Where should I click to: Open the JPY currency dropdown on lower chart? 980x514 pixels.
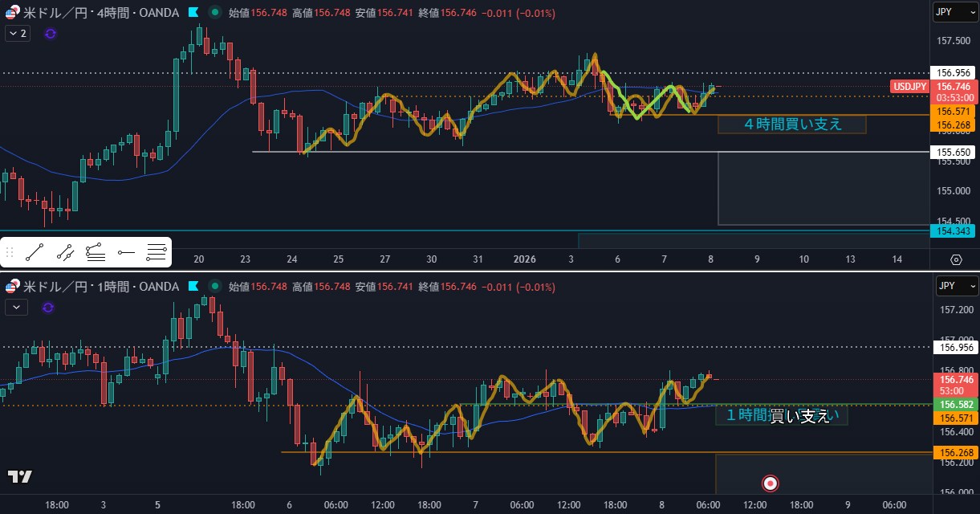(956, 286)
